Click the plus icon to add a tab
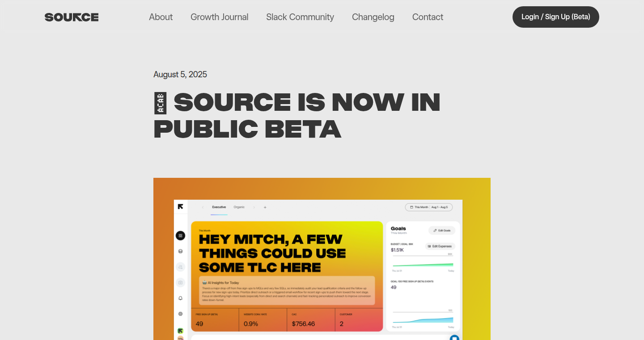The width and height of the screenshot is (644, 340). (265, 207)
